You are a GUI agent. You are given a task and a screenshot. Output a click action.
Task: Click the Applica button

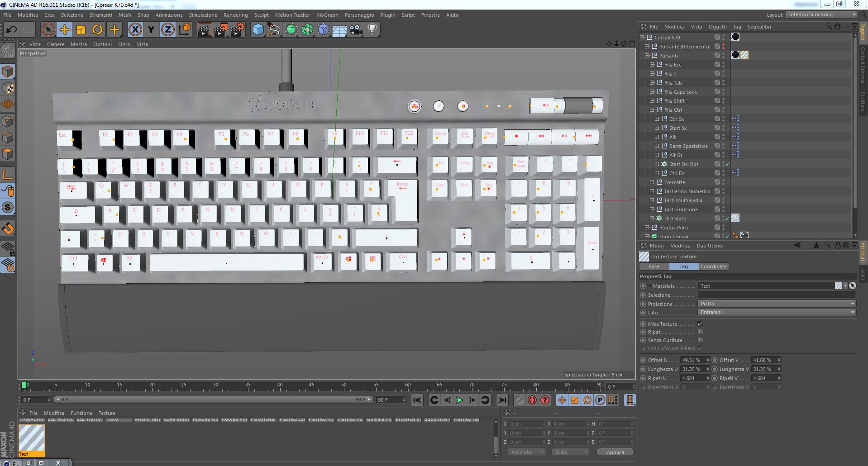tap(615, 452)
